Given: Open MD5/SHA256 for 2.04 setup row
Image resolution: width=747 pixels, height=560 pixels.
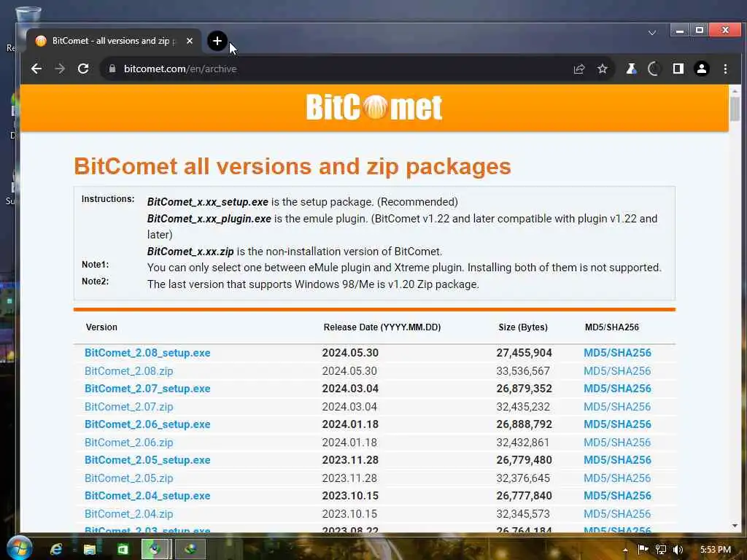Looking at the screenshot, I should (617, 496).
